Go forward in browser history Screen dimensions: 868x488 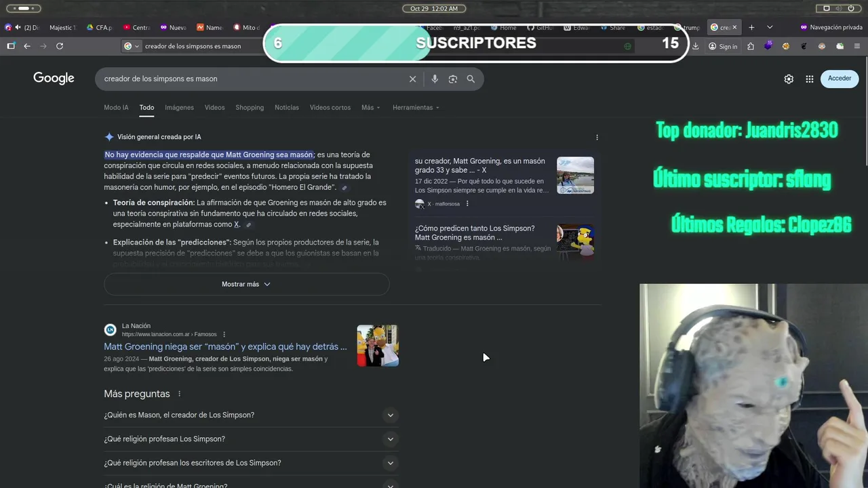[43, 46]
